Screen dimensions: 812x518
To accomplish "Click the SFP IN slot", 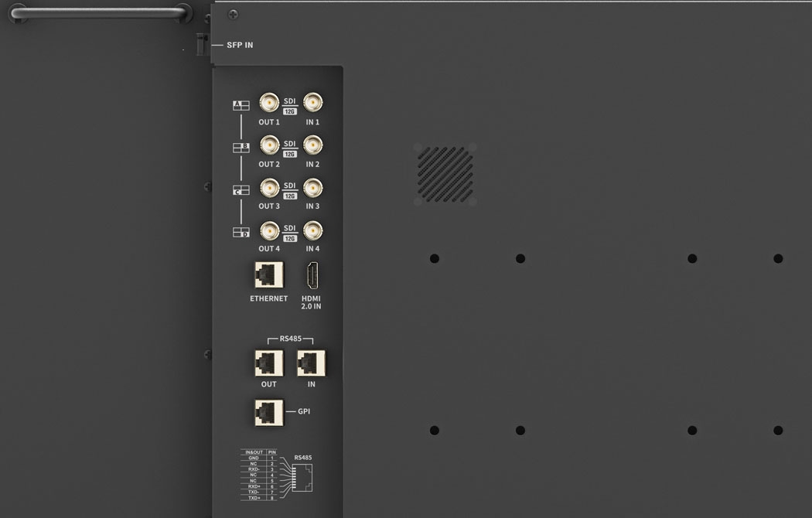I will [x=201, y=45].
